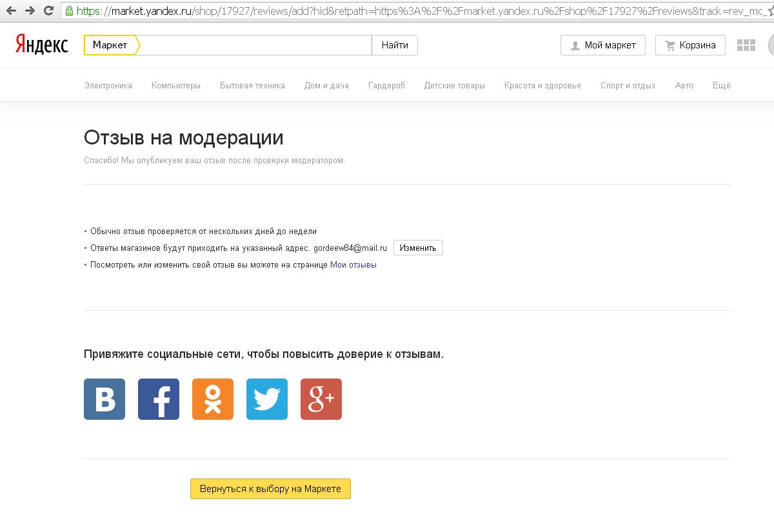Open the Компьютеры category
Screen dimensions: 774x532
[x=176, y=85]
